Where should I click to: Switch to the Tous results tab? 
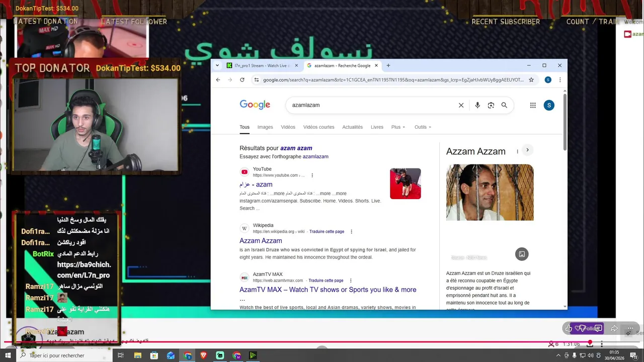click(x=245, y=127)
